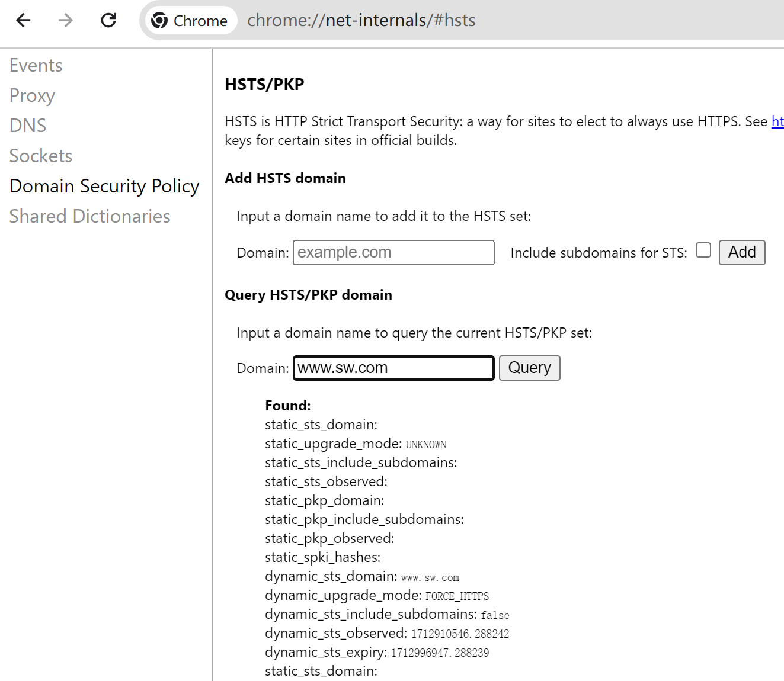Click the browser back arrow
The height and width of the screenshot is (681, 784).
tap(24, 20)
